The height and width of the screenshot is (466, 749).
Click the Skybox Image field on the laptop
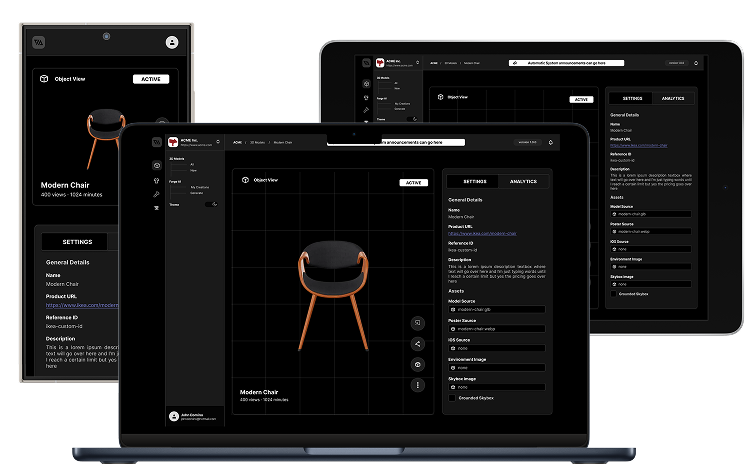pos(497,387)
